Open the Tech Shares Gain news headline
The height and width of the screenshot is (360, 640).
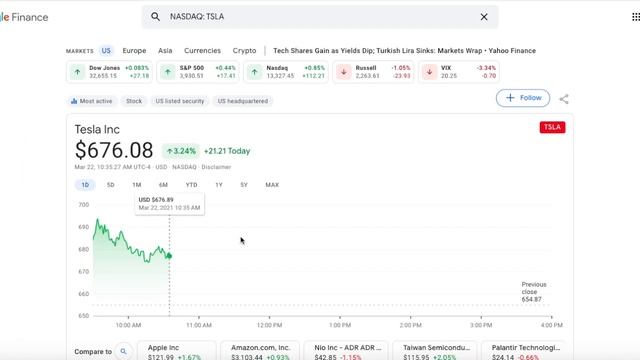[404, 51]
